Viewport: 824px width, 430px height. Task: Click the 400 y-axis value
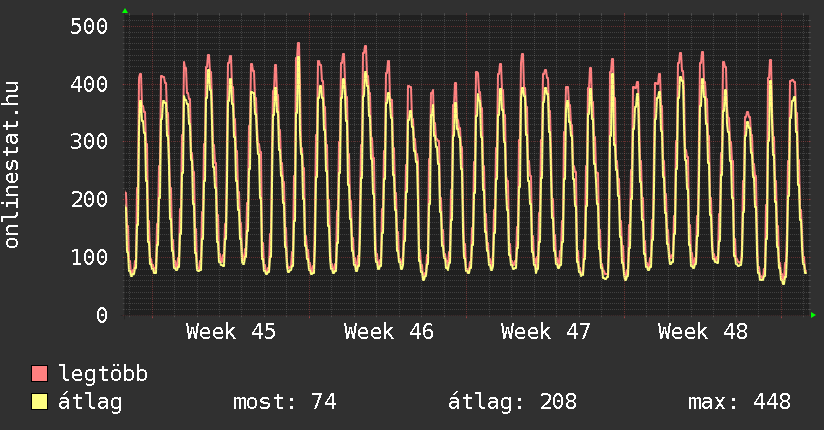[x=89, y=84]
